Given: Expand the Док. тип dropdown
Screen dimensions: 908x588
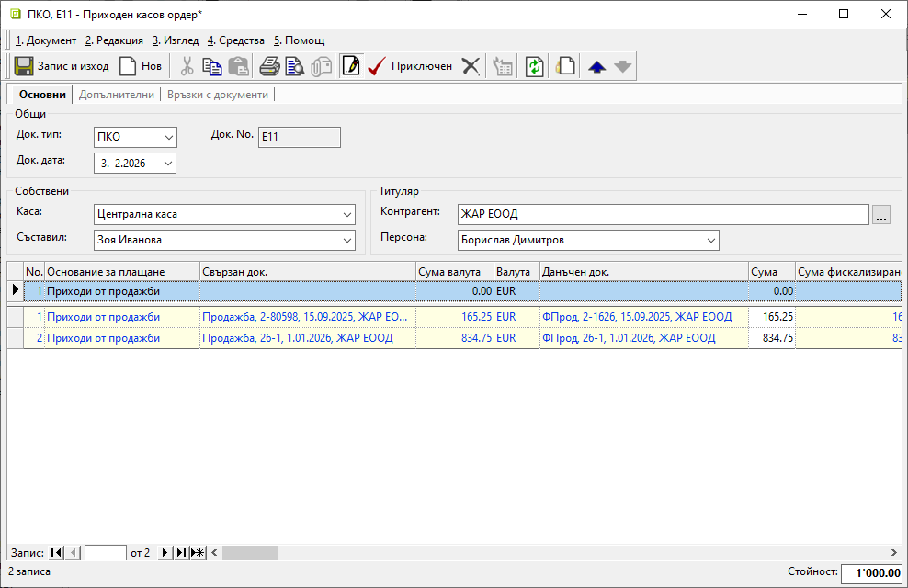Looking at the screenshot, I should (168, 138).
